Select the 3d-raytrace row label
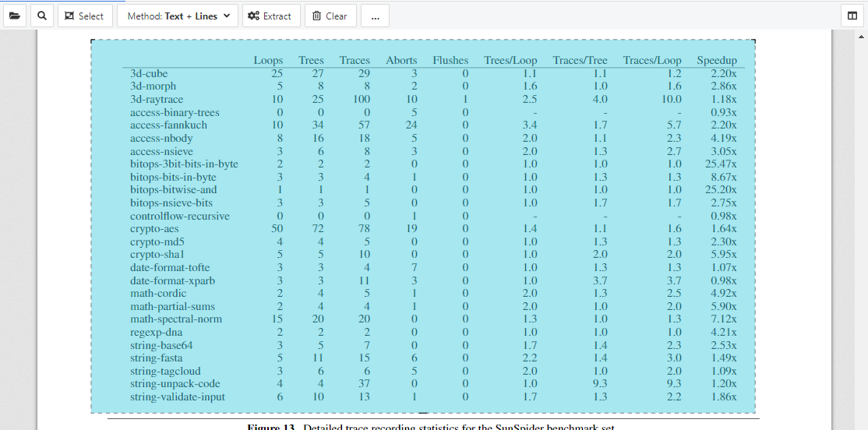 (x=157, y=100)
